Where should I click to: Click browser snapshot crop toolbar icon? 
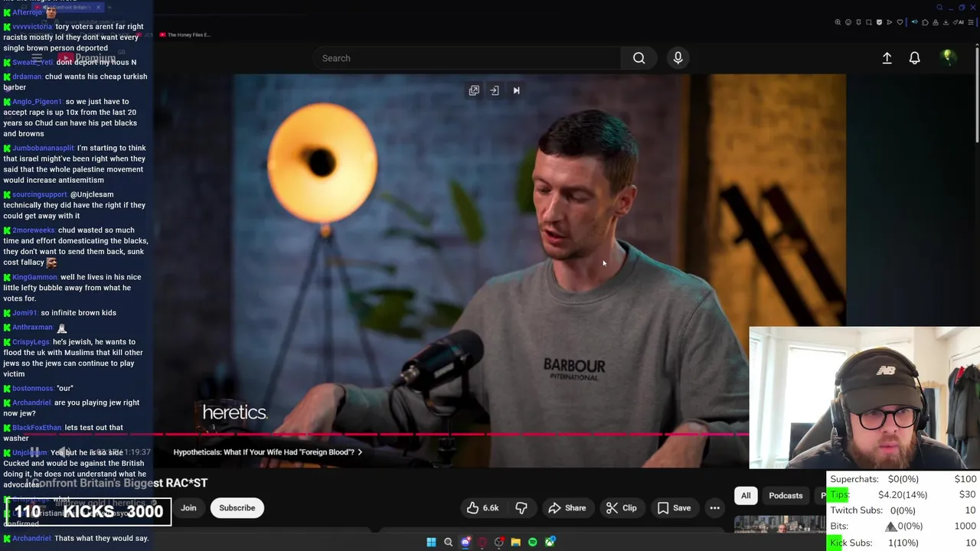[x=869, y=22]
